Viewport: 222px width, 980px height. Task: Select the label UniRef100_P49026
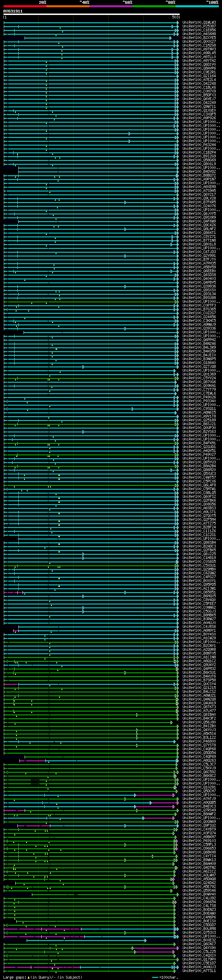(x=199, y=397)
